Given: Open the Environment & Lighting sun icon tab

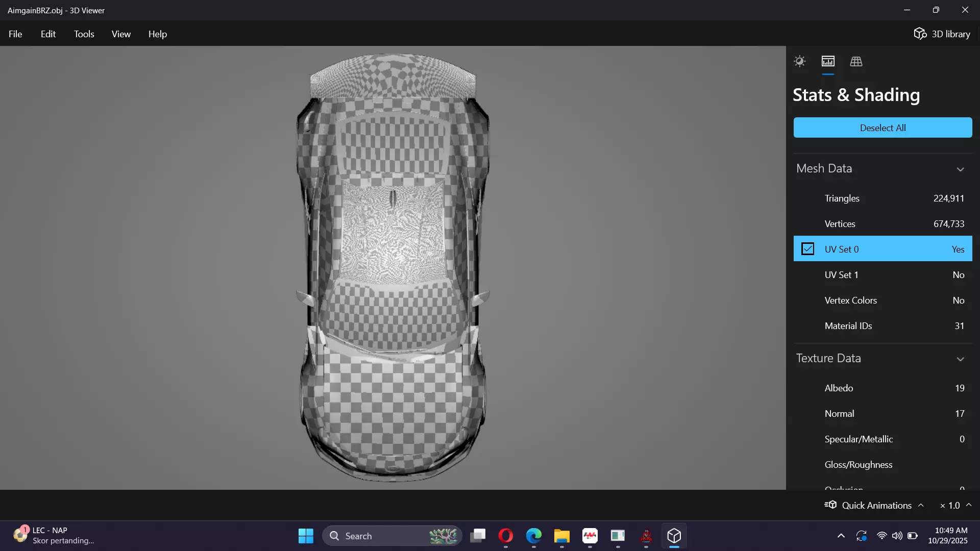Looking at the screenshot, I should pyautogui.click(x=799, y=61).
